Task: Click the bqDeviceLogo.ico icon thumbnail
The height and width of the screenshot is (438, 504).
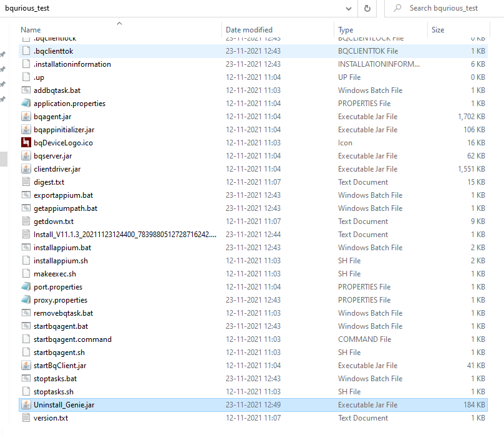Action: click(26, 142)
